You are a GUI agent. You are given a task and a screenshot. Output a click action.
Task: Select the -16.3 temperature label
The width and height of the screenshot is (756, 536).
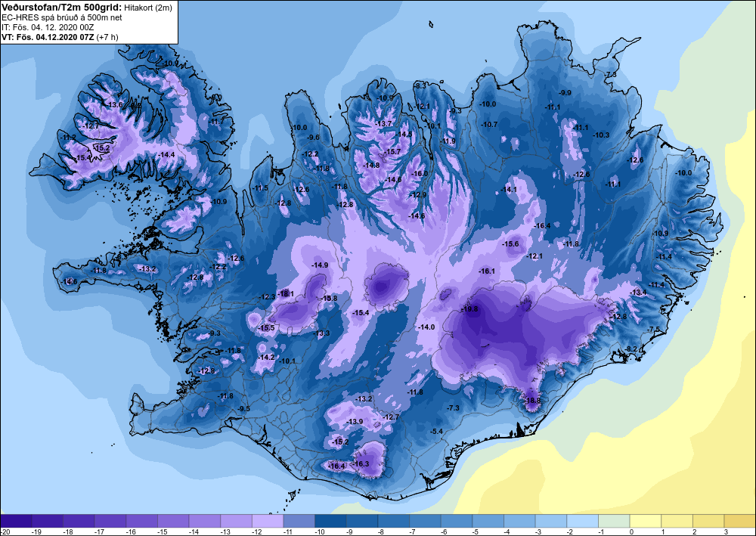[x=361, y=463]
